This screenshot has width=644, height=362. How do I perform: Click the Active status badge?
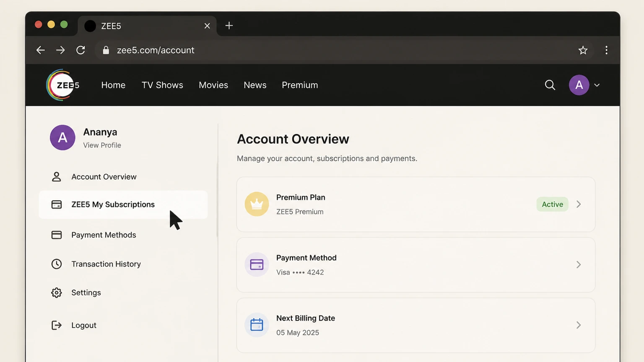tap(552, 204)
